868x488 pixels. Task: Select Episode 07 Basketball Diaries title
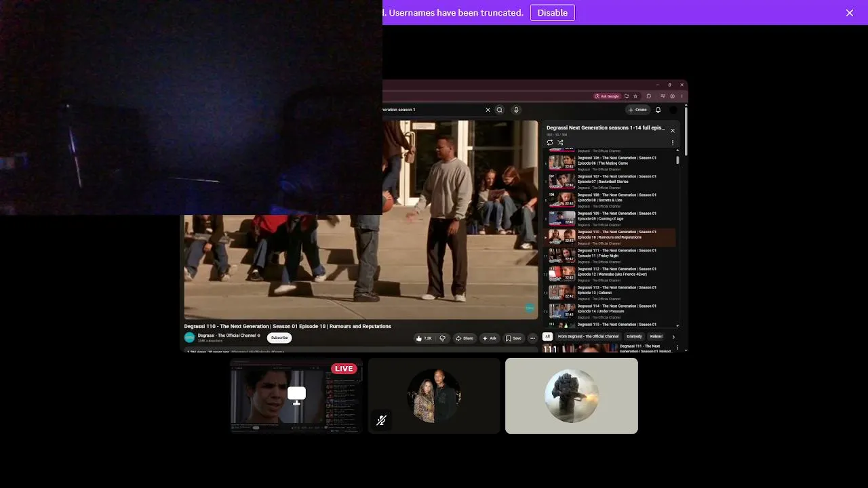tap(617, 179)
